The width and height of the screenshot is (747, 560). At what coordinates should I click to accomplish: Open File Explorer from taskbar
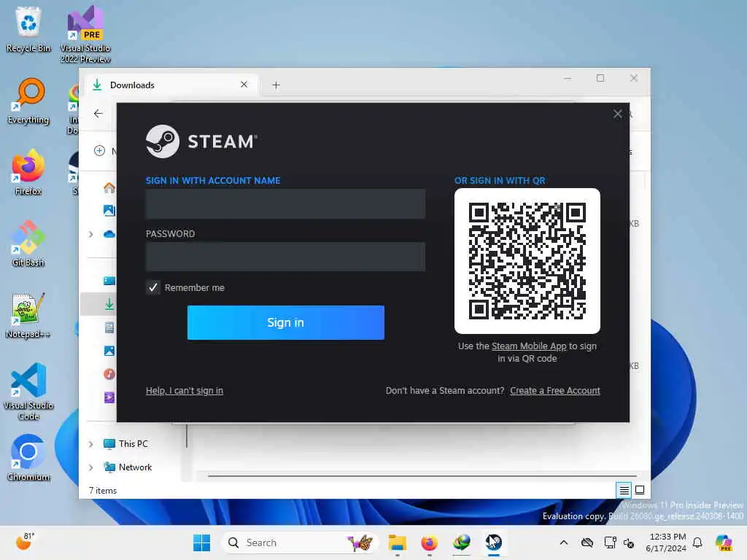[x=397, y=542]
